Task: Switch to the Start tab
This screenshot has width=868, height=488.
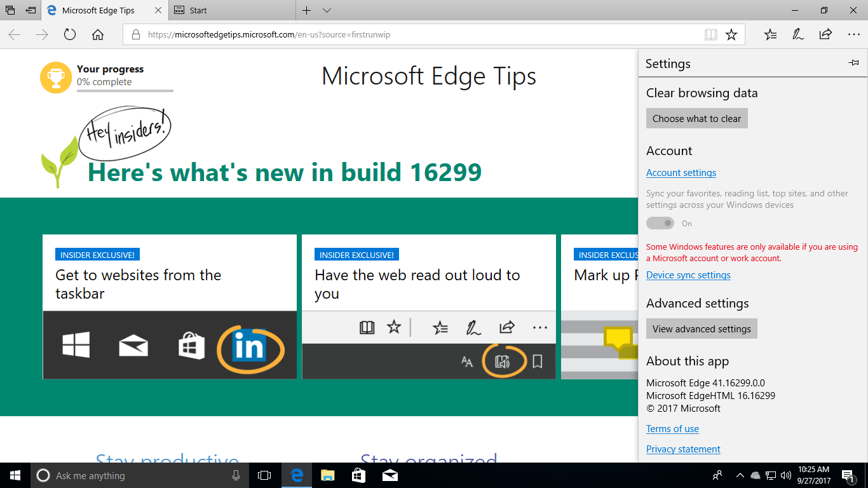Action: [x=232, y=10]
